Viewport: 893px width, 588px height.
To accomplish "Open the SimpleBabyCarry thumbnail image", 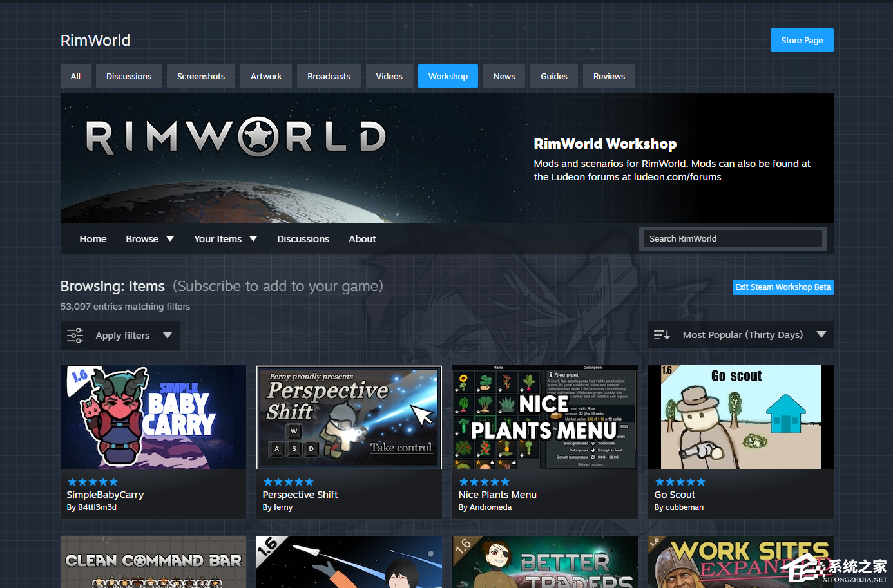I will tap(153, 417).
